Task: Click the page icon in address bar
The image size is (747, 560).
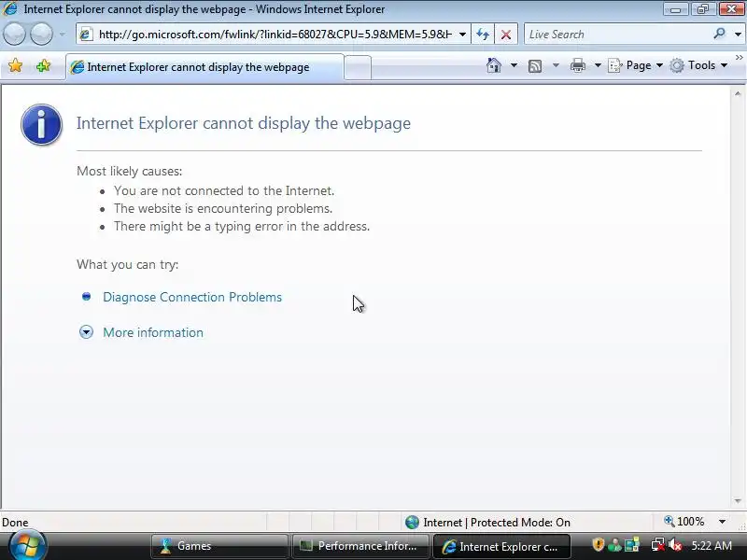Action: coord(86,35)
